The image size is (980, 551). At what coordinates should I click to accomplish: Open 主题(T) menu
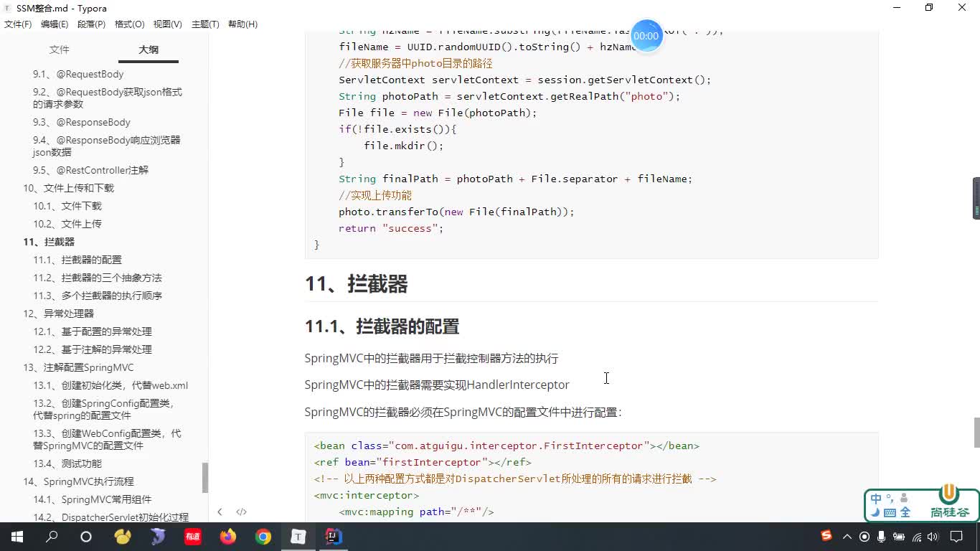tap(205, 24)
